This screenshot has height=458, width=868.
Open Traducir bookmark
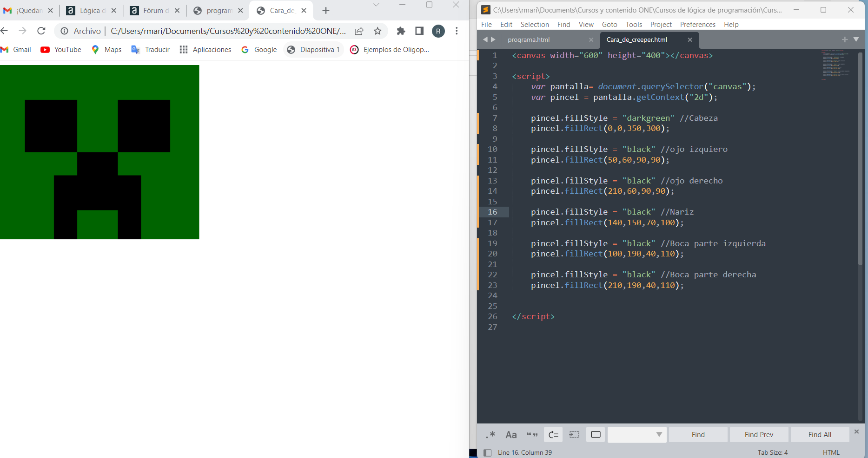tap(151, 50)
